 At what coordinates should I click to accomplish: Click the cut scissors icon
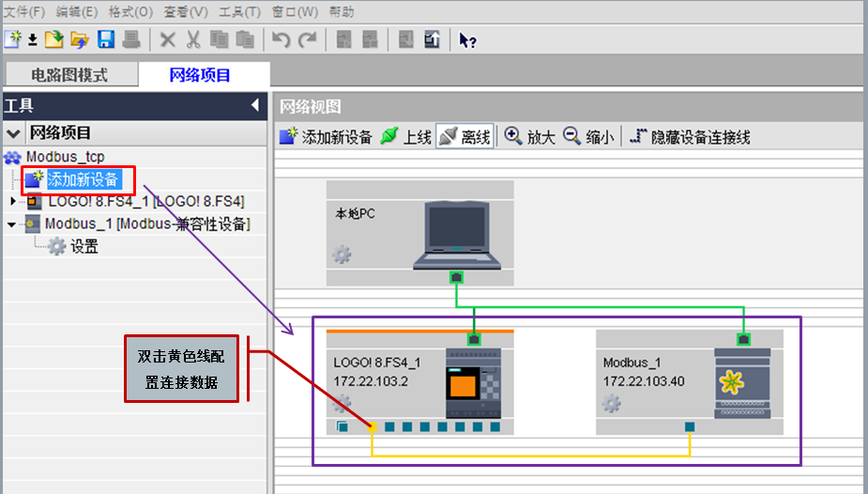tap(193, 39)
